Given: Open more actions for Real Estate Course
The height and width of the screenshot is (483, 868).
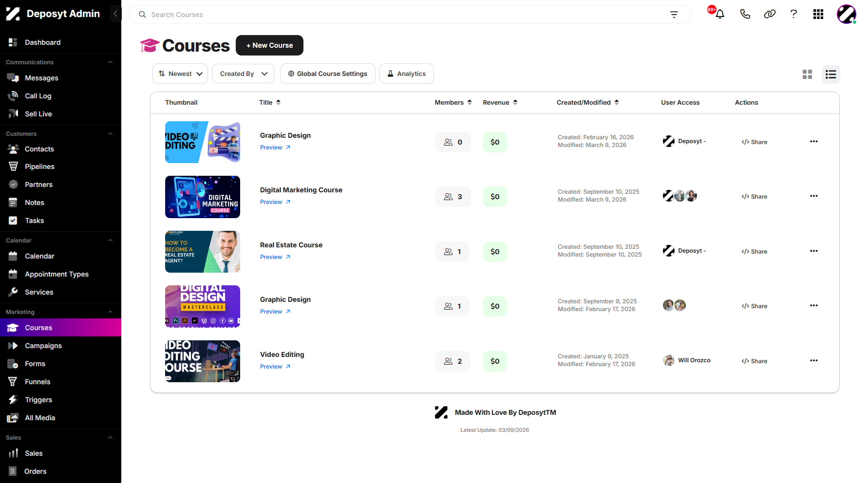Looking at the screenshot, I should coord(813,251).
